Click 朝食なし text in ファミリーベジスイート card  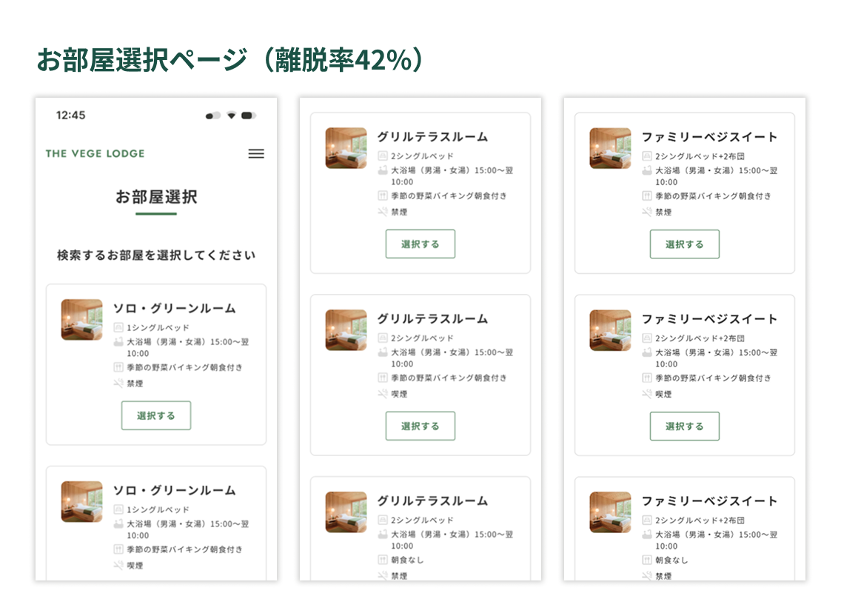671,560
